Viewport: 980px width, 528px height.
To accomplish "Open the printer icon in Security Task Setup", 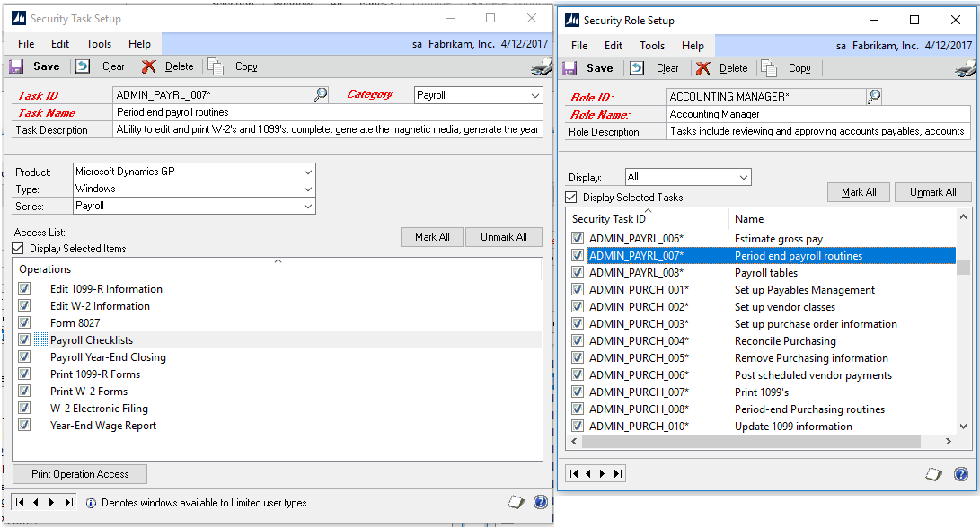I will (540, 66).
